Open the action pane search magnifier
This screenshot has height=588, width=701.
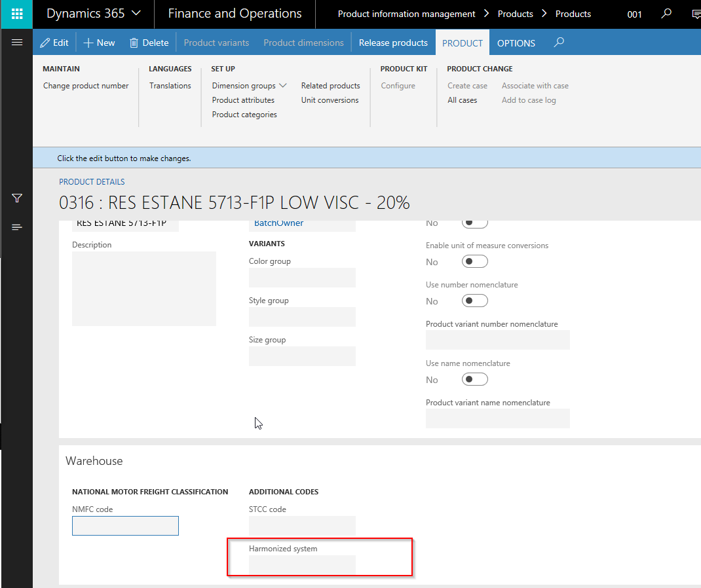[558, 42]
